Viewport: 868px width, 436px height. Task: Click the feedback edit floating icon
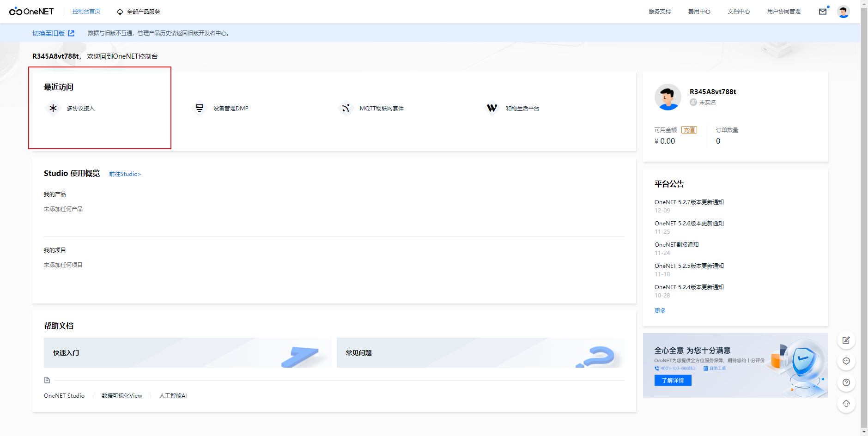846,340
